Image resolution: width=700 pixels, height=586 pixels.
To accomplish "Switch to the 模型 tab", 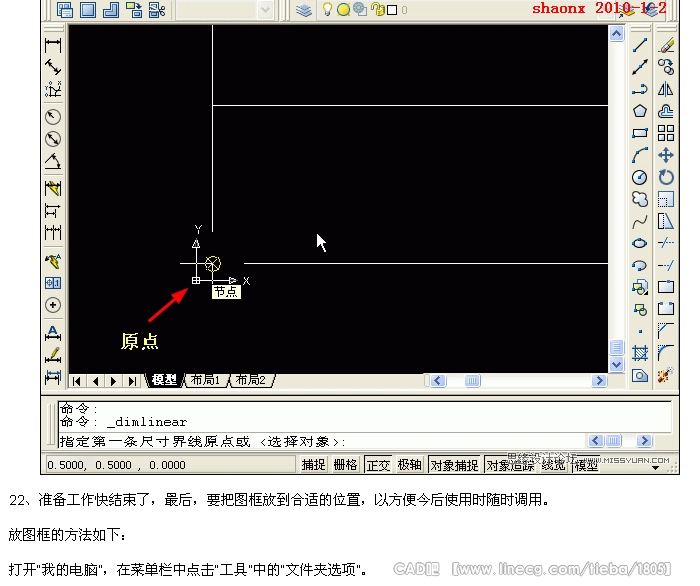I will [164, 380].
